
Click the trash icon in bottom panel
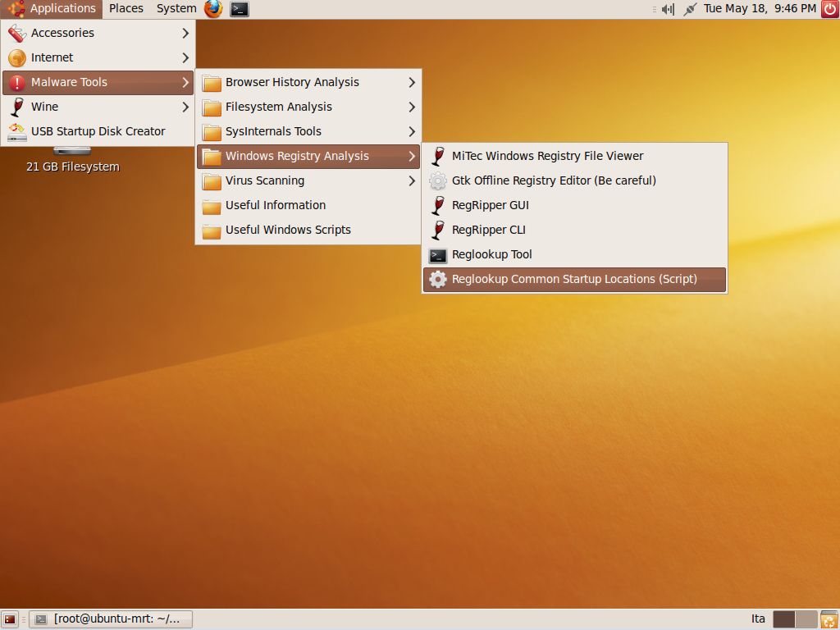(829, 619)
